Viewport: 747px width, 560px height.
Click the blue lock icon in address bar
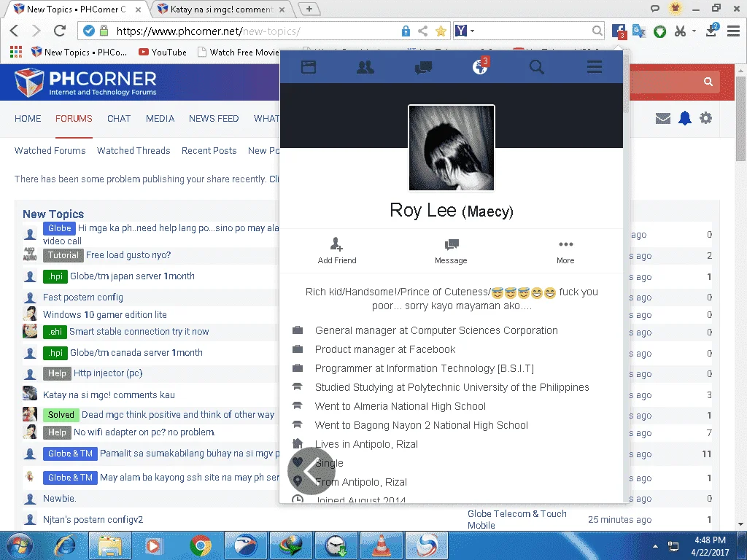click(x=406, y=31)
